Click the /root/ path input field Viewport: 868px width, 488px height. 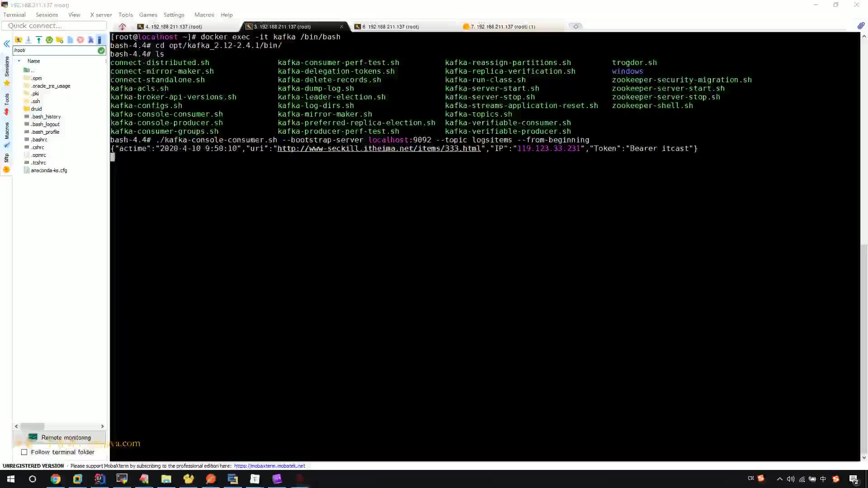(55, 51)
